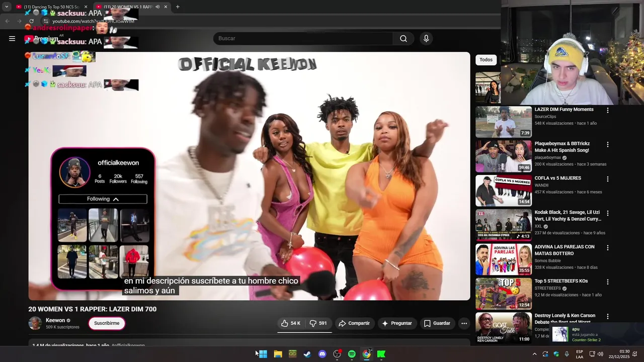The height and width of the screenshot is (362, 644).
Task: Click the youtube.com address bar
Action: [x=94, y=21]
